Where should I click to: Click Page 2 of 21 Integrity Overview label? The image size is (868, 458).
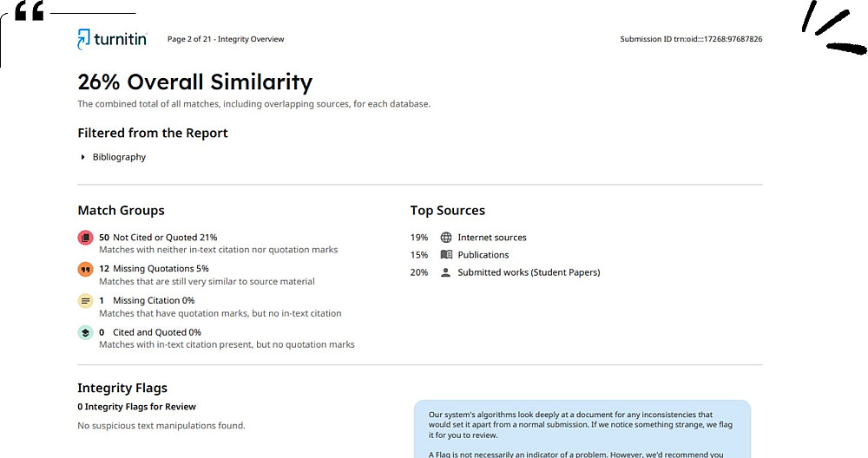pos(225,39)
